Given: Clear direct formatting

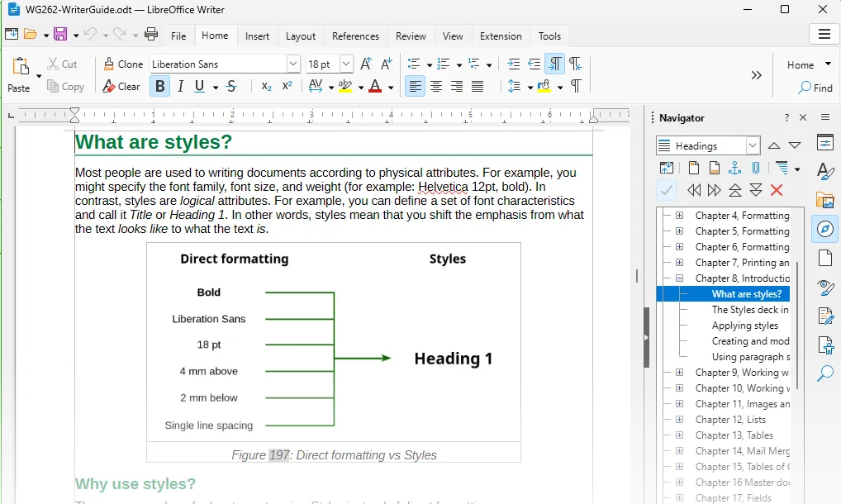Looking at the screenshot, I should tap(121, 86).
